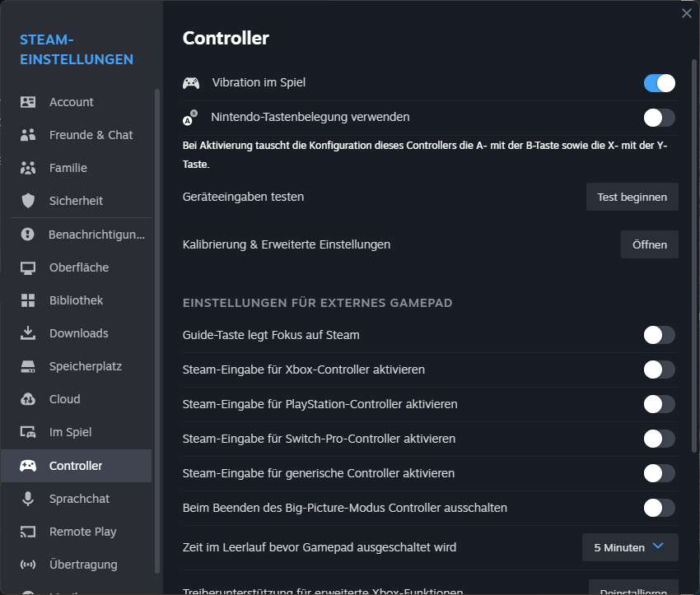Click the Bibliothek grid icon

(x=28, y=300)
